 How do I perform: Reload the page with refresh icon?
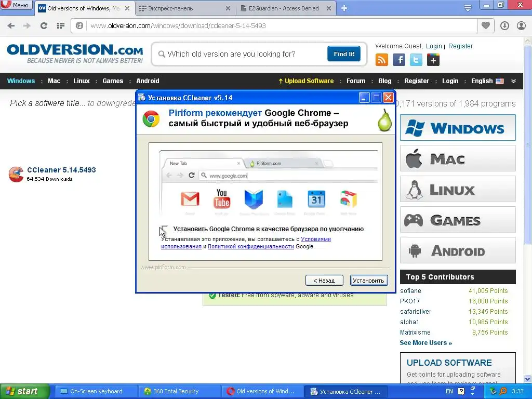[44, 25]
